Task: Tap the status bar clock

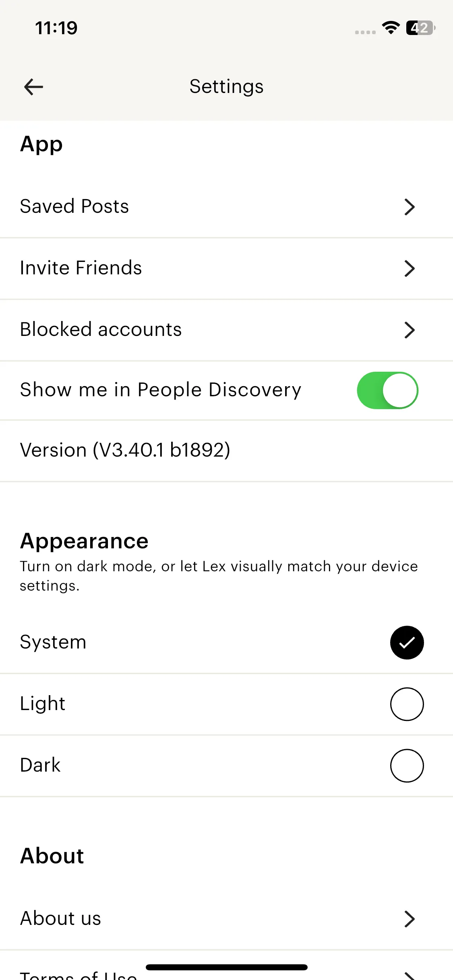Action: [x=56, y=28]
